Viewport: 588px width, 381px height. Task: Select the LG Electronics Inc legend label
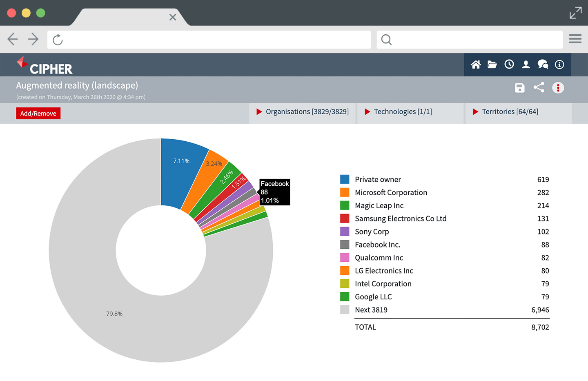pyautogui.click(x=384, y=271)
